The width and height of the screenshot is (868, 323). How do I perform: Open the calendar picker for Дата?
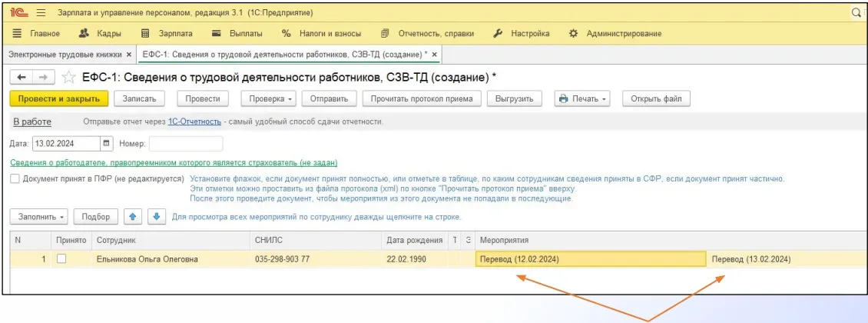107,144
